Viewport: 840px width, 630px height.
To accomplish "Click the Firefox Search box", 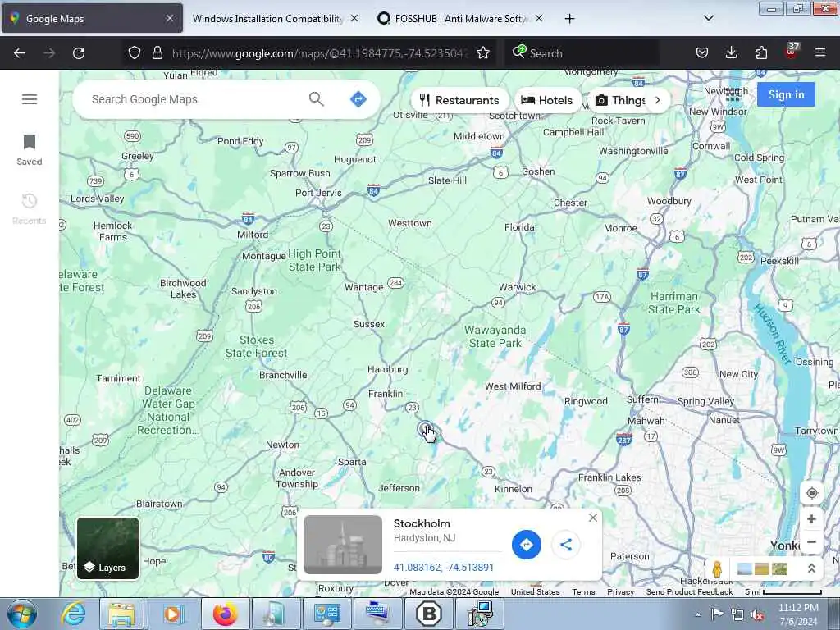I will click(x=583, y=53).
